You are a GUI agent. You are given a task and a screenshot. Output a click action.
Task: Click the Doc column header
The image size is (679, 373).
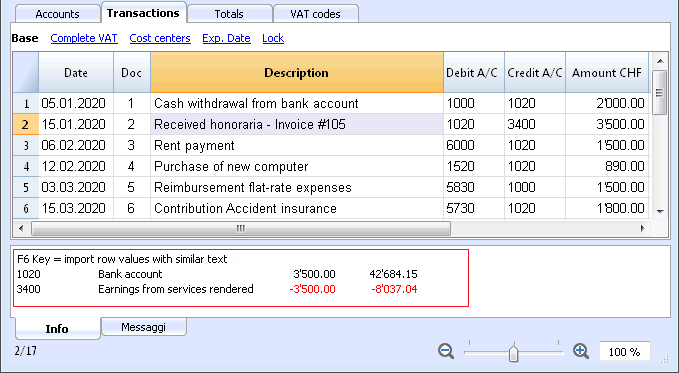pos(132,72)
